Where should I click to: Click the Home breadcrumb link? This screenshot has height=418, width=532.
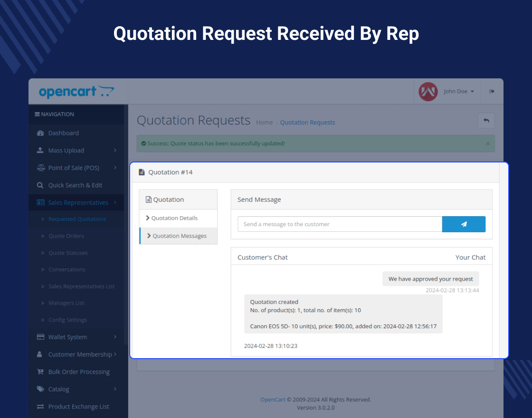tap(264, 123)
